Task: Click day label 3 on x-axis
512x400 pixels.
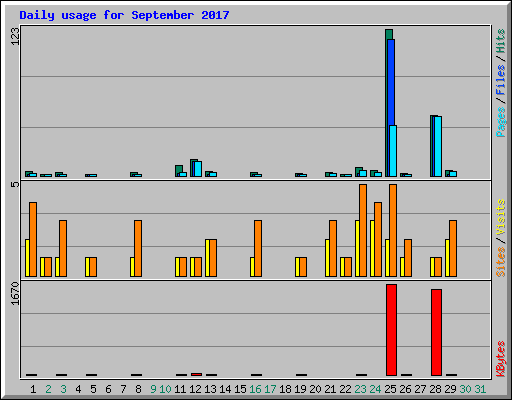Action: [63, 389]
